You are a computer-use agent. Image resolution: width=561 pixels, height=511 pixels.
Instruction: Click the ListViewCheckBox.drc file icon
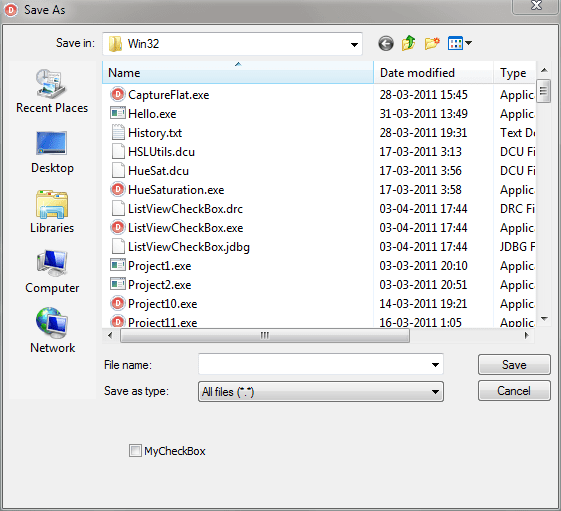[118, 208]
